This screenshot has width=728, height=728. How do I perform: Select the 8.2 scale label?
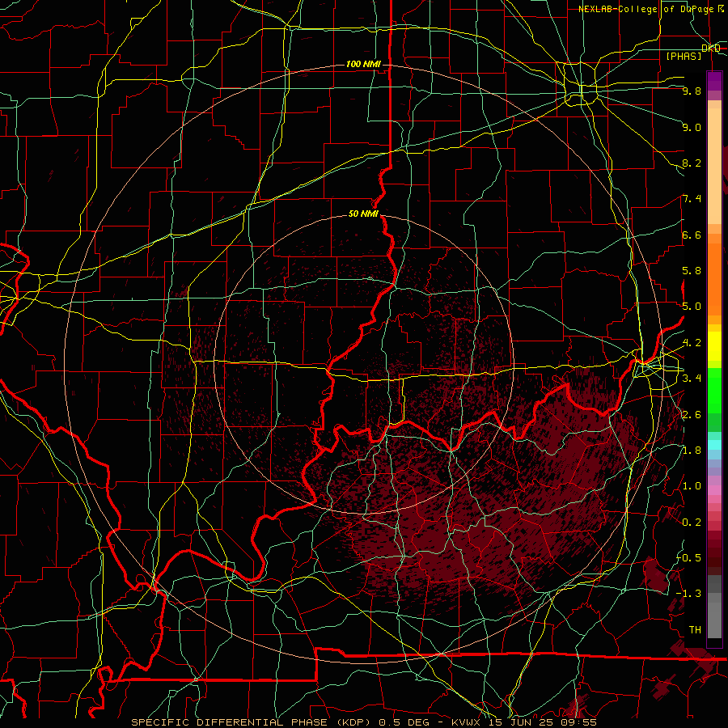[x=692, y=163]
